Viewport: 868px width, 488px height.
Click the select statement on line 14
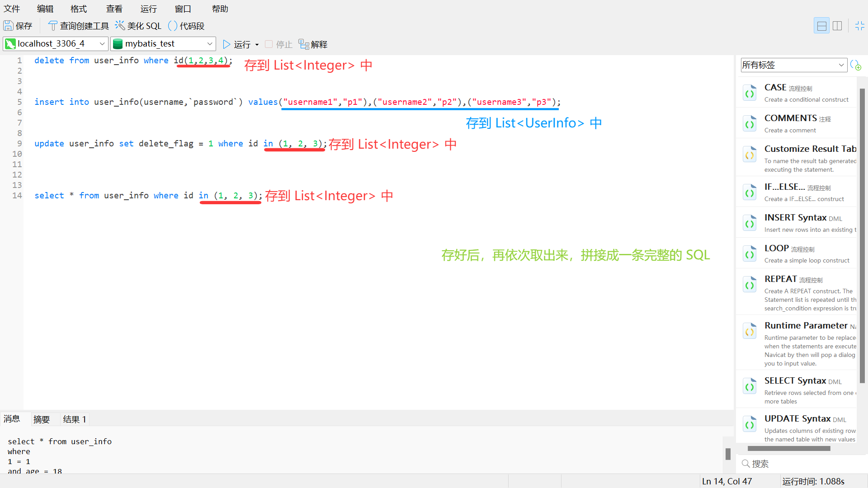[x=148, y=196]
